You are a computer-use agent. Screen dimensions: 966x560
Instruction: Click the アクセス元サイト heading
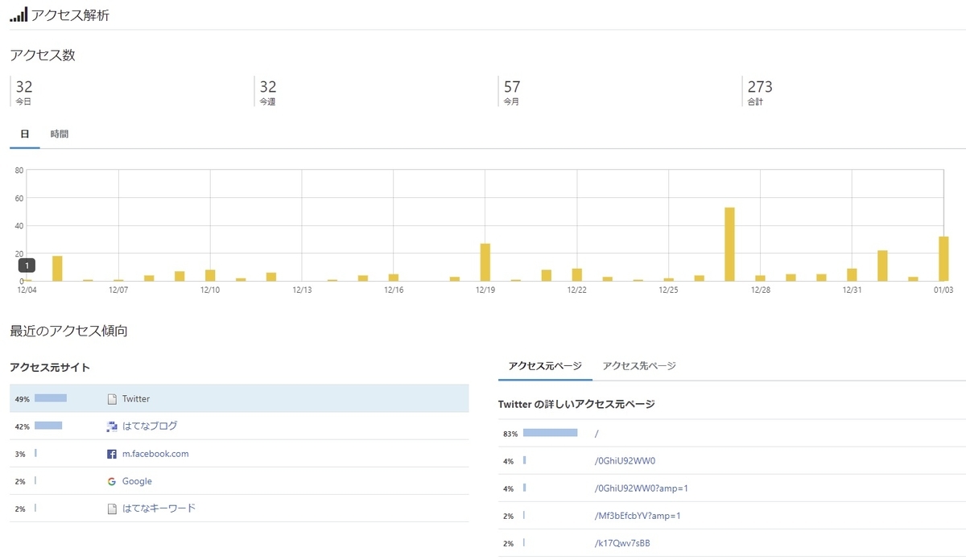[50, 368]
